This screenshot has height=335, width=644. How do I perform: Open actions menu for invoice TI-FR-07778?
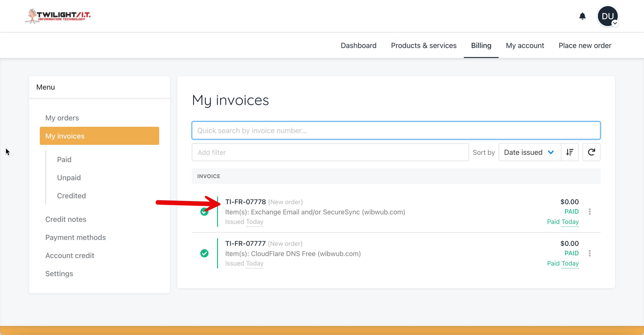coord(590,212)
